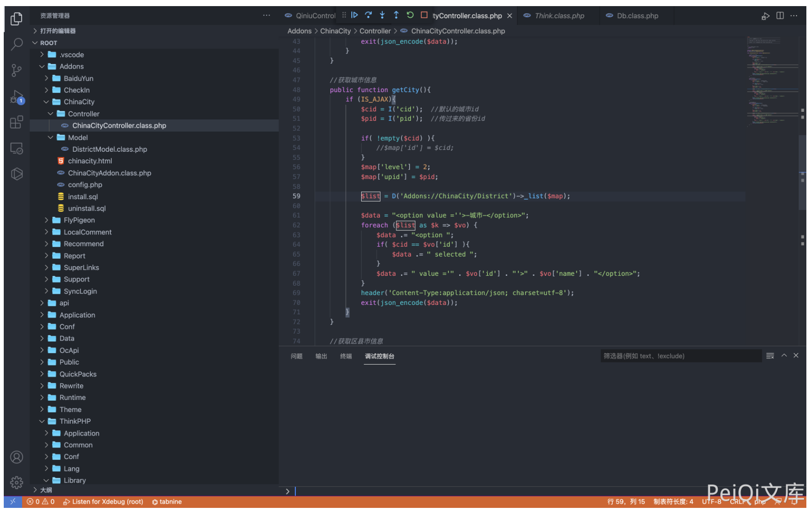
Task: Collapse the debug console panel with chevron
Action: point(784,356)
